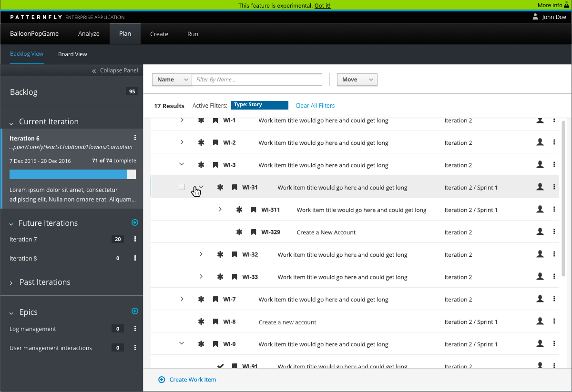Screen dimensions: 572x392
Task: Click the Filter By Name input field
Action: tap(257, 80)
